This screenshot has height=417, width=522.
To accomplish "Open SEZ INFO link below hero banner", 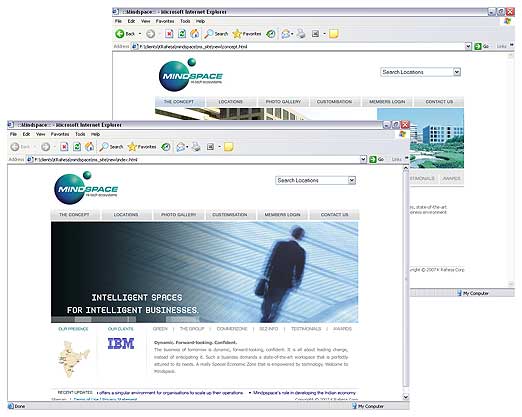I will [x=269, y=329].
